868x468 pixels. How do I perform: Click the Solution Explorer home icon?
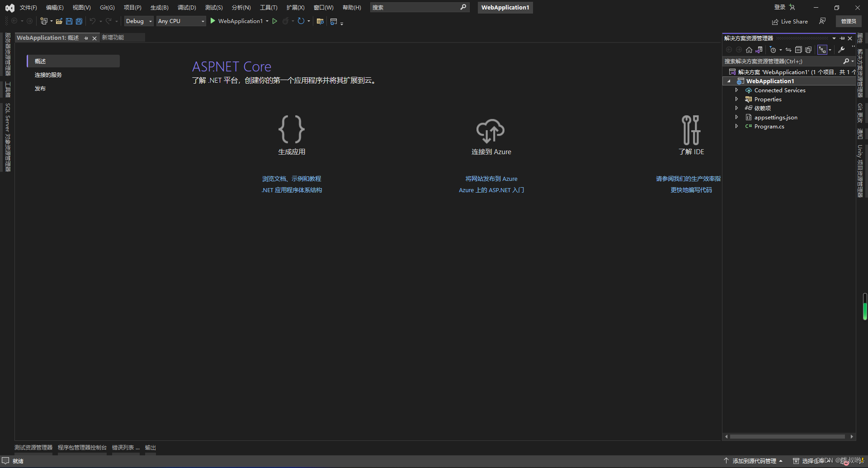[749, 50]
